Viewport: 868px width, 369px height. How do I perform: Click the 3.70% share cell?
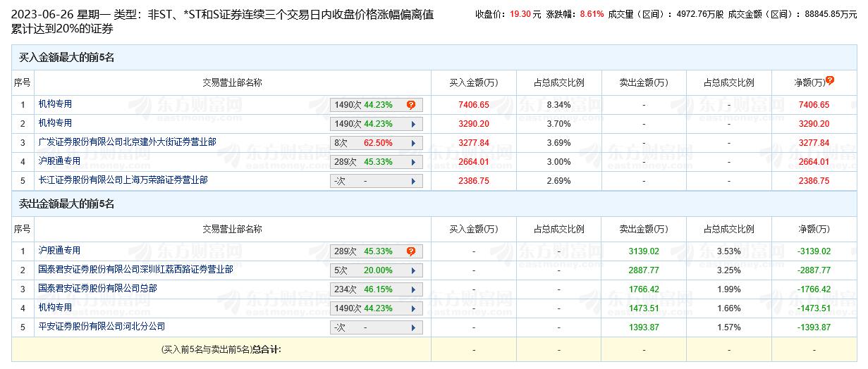558,124
